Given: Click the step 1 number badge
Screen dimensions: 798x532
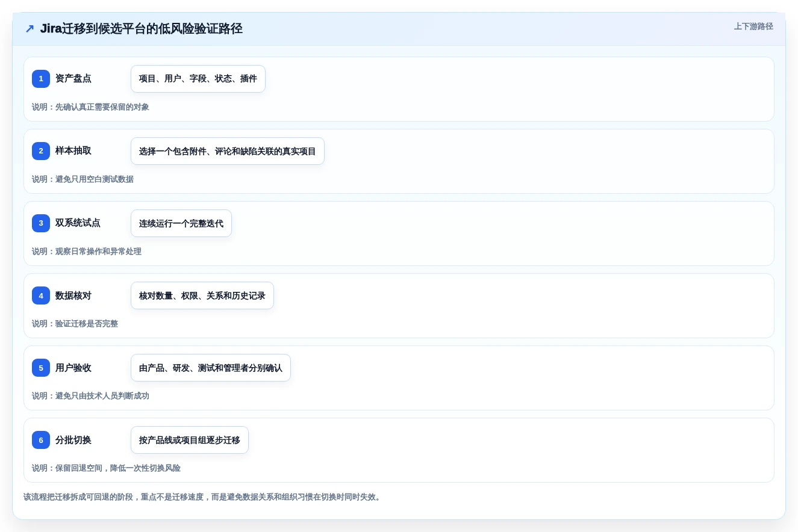Looking at the screenshot, I should [41, 79].
